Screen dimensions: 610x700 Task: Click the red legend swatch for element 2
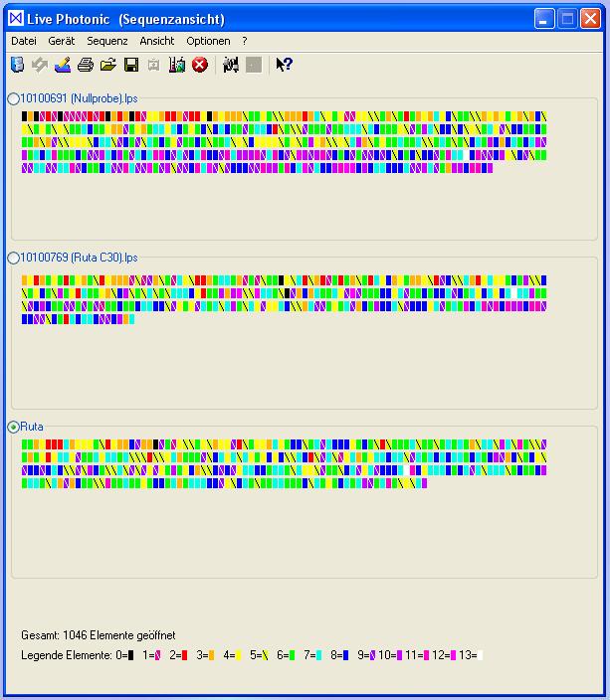[184, 655]
